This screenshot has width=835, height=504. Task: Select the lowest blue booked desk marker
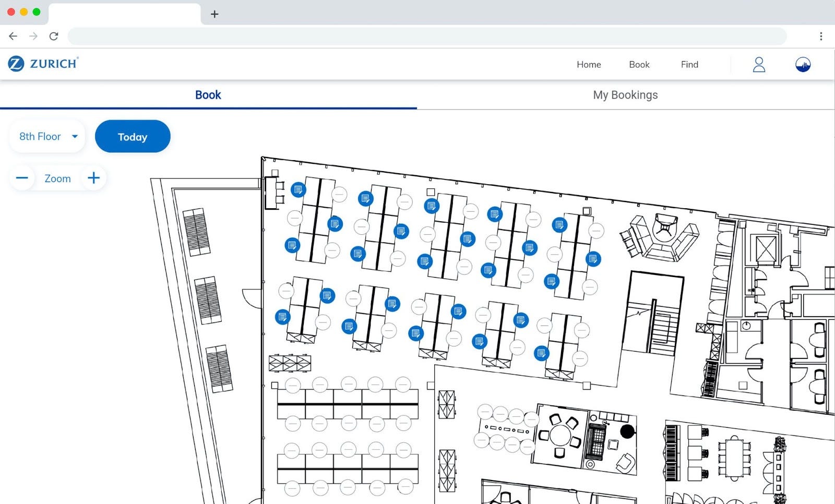click(542, 353)
